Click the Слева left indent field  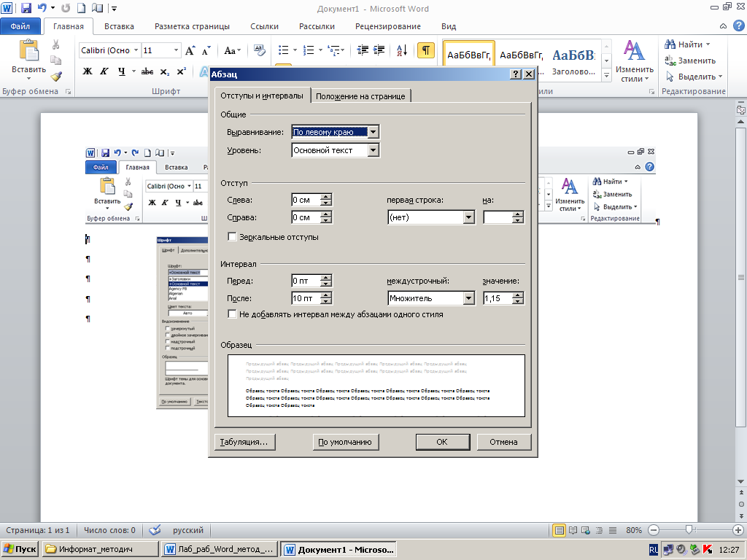306,200
